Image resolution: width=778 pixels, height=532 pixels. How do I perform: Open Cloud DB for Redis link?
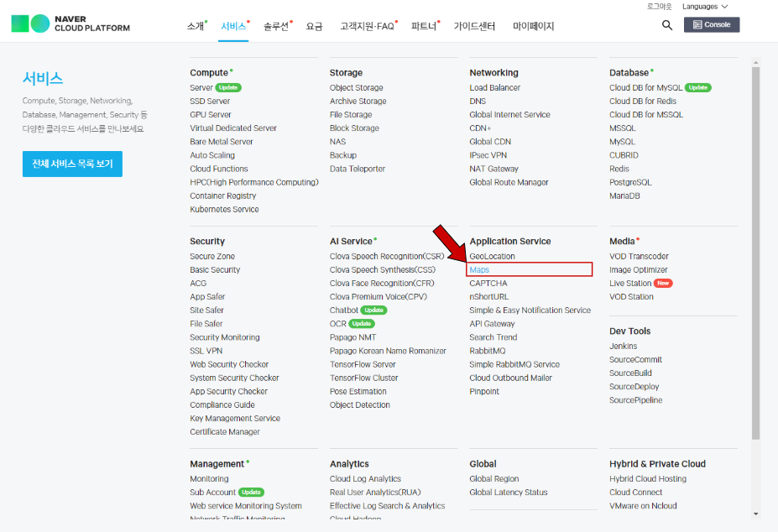(x=643, y=102)
